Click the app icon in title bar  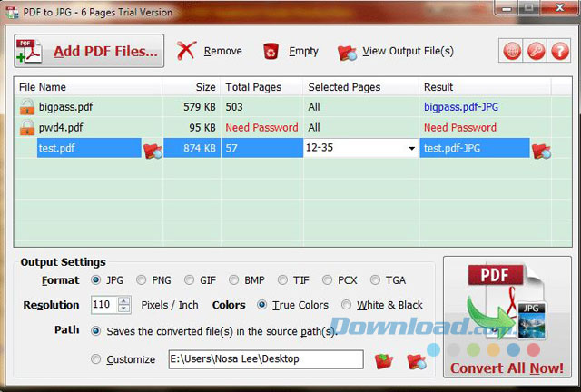(x=12, y=12)
